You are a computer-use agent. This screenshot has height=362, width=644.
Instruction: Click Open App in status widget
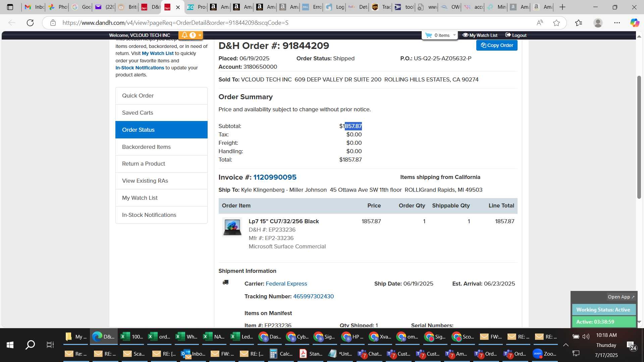621,297
